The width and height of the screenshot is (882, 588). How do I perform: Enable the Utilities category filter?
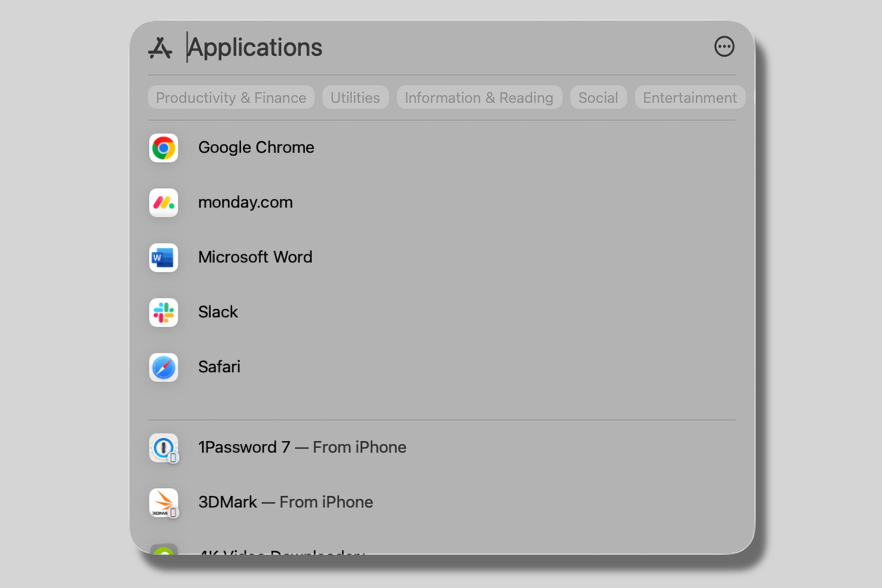coord(355,97)
